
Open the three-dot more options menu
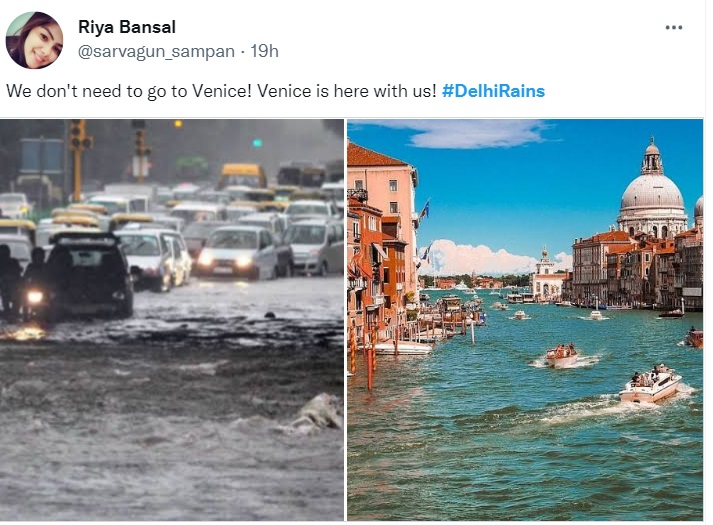tap(673, 28)
